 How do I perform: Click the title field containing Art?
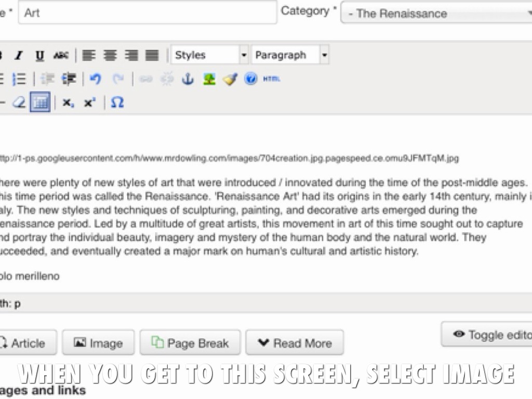click(x=148, y=12)
